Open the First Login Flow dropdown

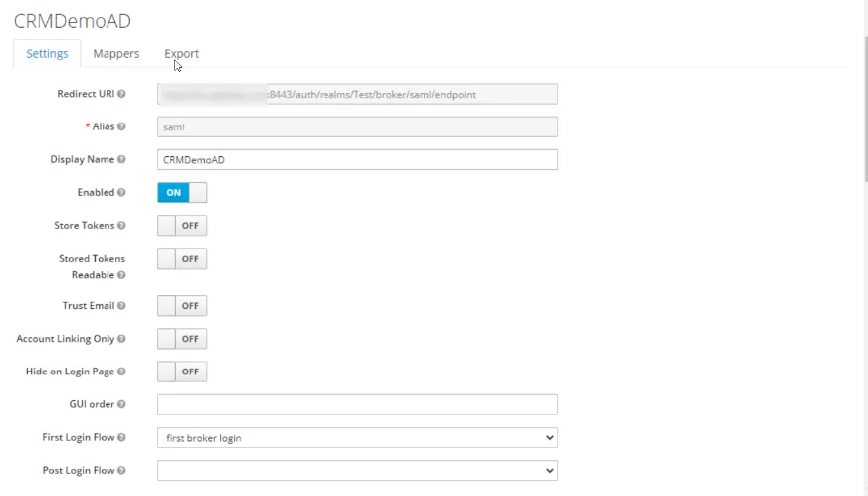click(x=357, y=438)
